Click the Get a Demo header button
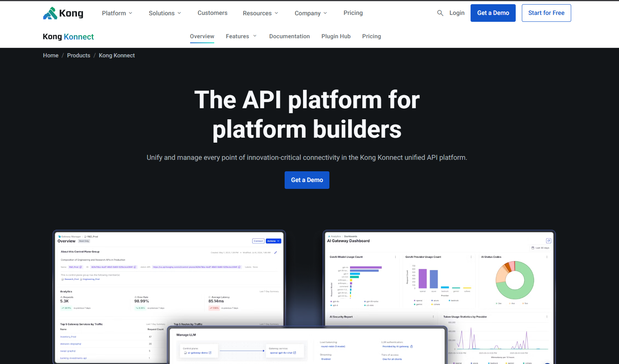The height and width of the screenshot is (364, 619). (493, 13)
